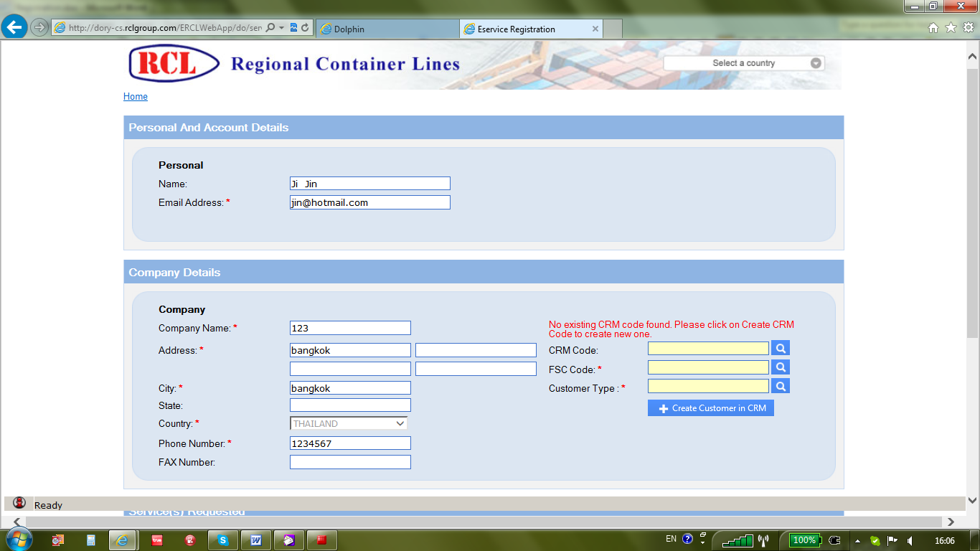Open favorites star icon
The width and height of the screenshot is (980, 551).
pyautogui.click(x=951, y=28)
